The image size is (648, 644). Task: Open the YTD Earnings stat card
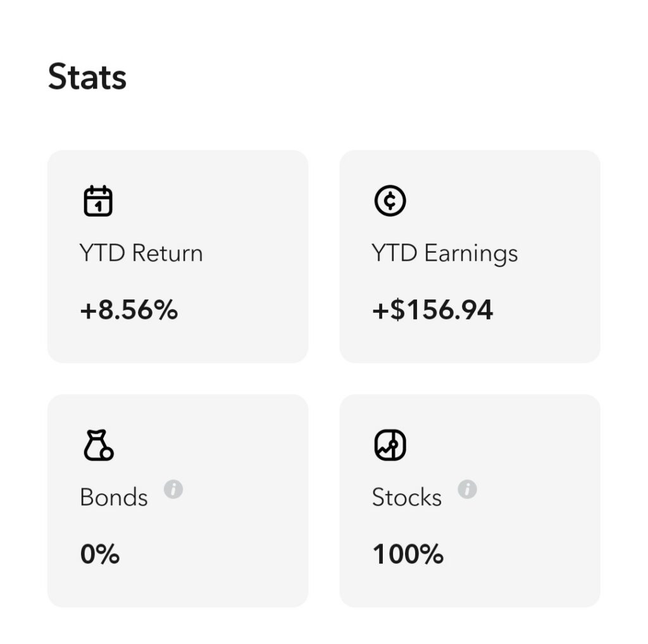[470, 256]
